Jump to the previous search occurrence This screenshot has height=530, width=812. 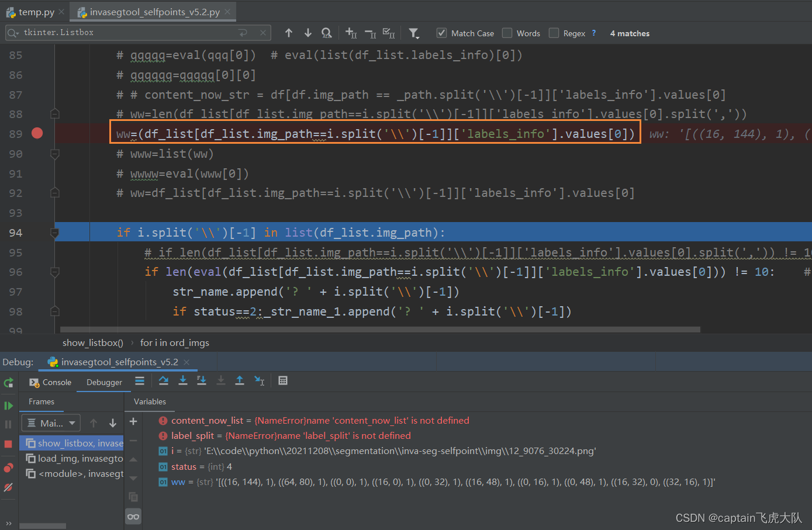point(289,33)
